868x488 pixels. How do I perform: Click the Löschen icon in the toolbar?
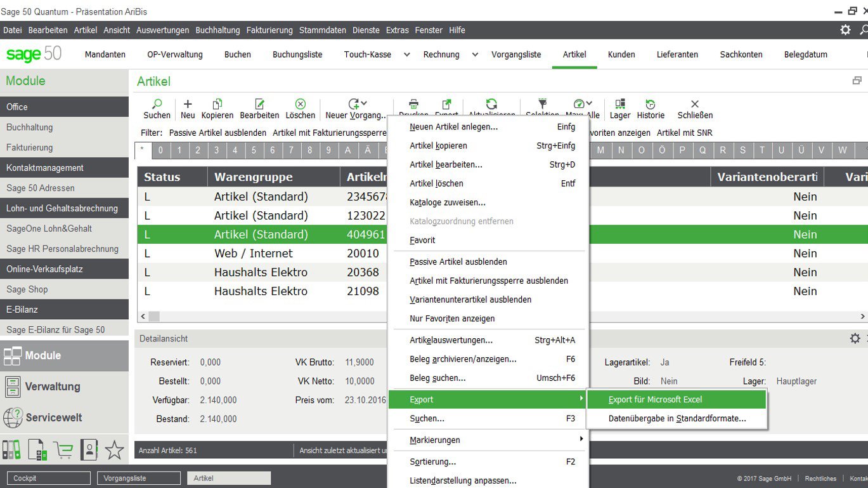pyautogui.click(x=301, y=103)
